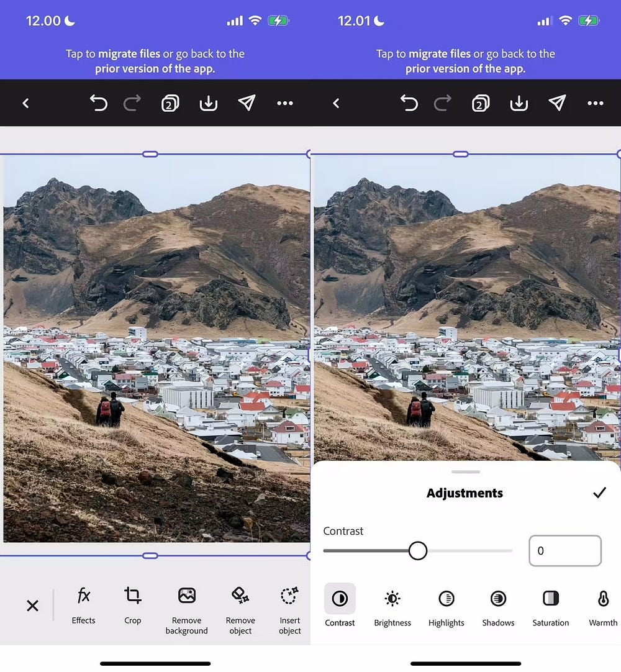Select the Crop tool

coord(132,606)
